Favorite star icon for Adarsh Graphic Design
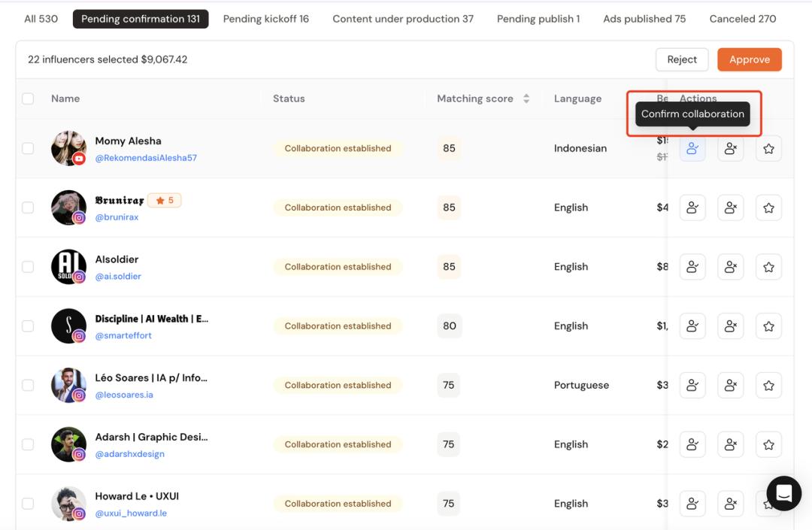 [x=768, y=445]
